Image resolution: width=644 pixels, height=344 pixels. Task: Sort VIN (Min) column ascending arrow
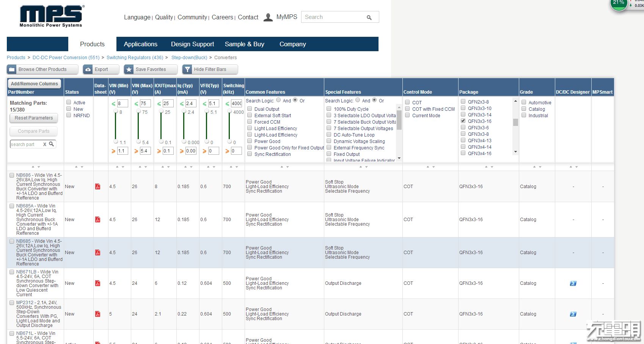click(117, 167)
